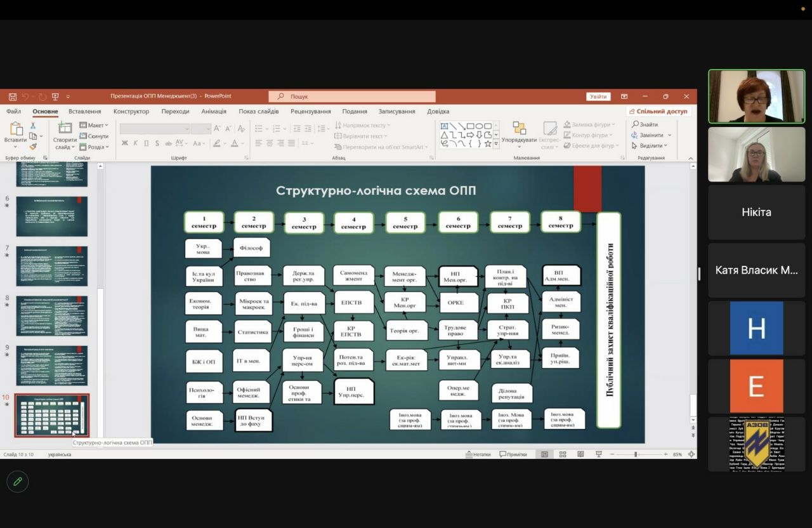The width and height of the screenshot is (812, 528).
Task: Toggle align text left
Action: point(258,143)
